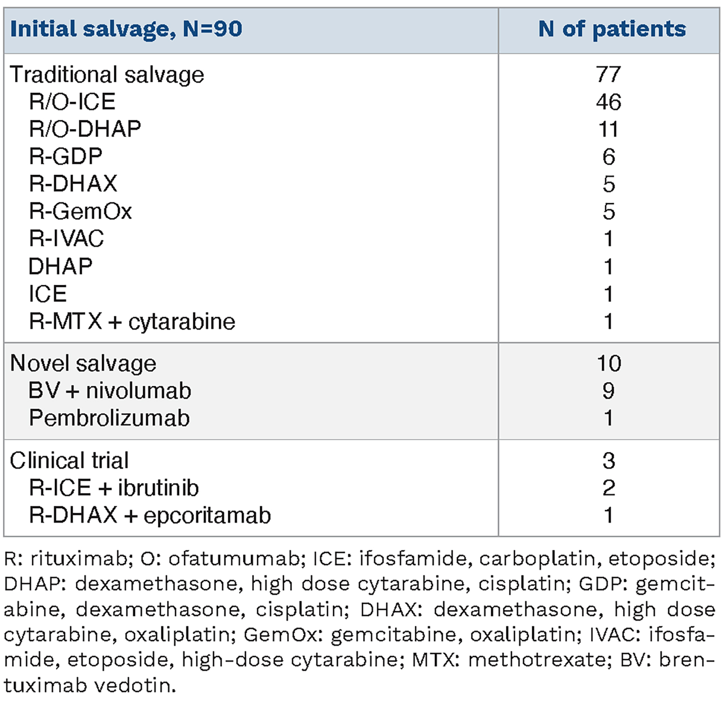Click the 'R-MTX + cytarabine' row label

click(132, 322)
